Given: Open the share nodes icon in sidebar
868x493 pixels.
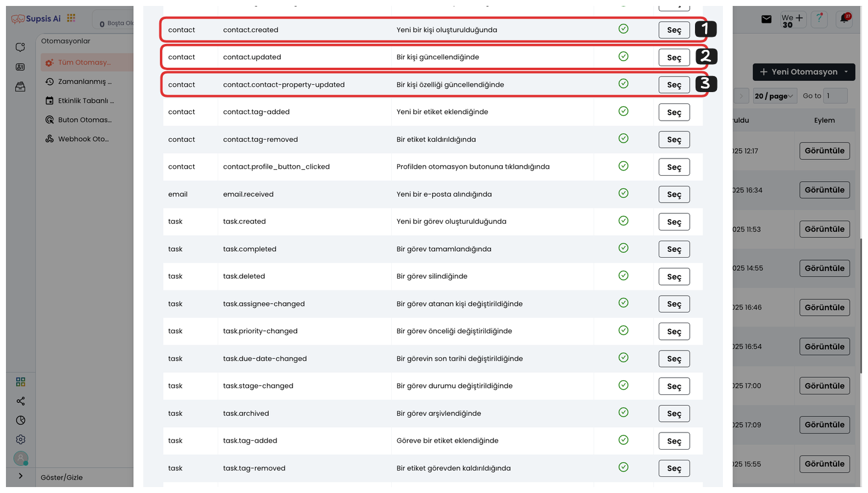Looking at the screenshot, I should [x=21, y=401].
